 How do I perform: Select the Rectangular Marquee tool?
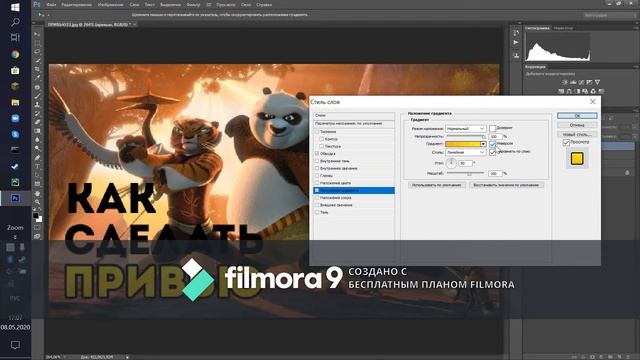click(37, 43)
